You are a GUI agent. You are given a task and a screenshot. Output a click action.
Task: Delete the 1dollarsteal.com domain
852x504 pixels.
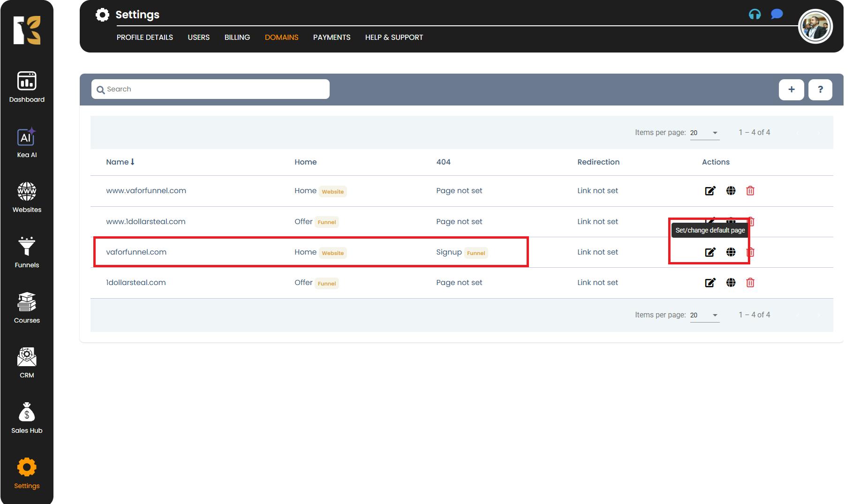[x=750, y=283]
